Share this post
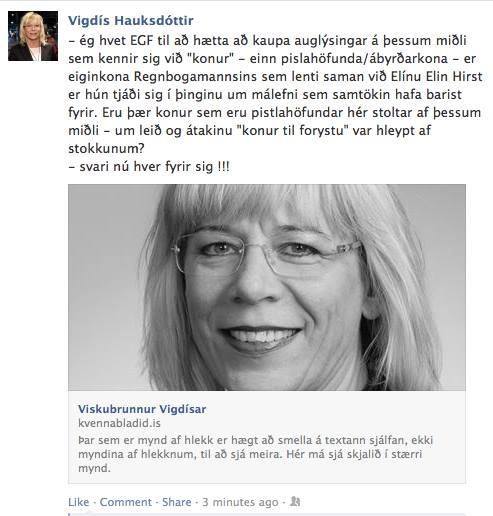Screen dimensions: 493x516 click(177, 502)
